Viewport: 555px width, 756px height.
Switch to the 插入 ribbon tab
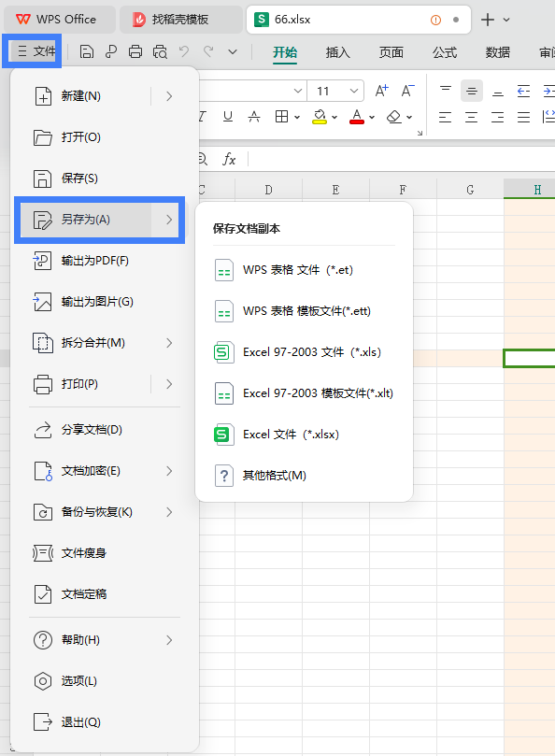[338, 52]
